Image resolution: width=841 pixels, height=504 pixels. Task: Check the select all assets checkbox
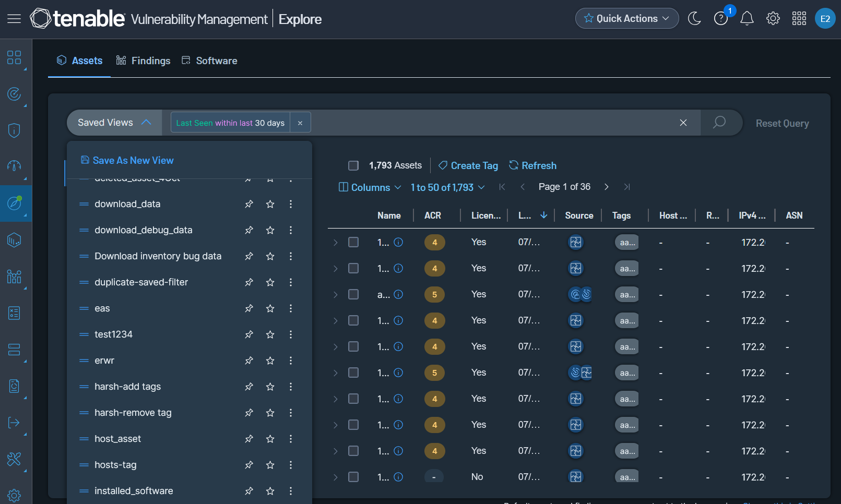tap(353, 165)
